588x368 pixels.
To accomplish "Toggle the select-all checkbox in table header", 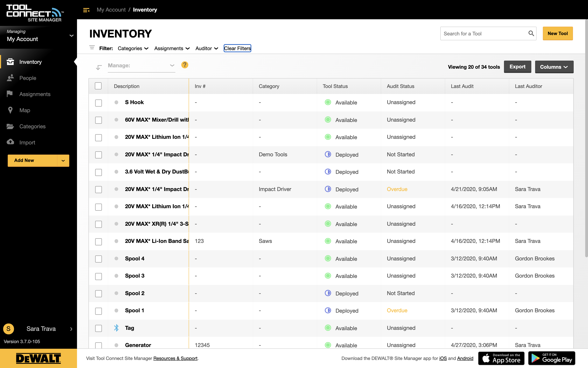I will [98, 86].
